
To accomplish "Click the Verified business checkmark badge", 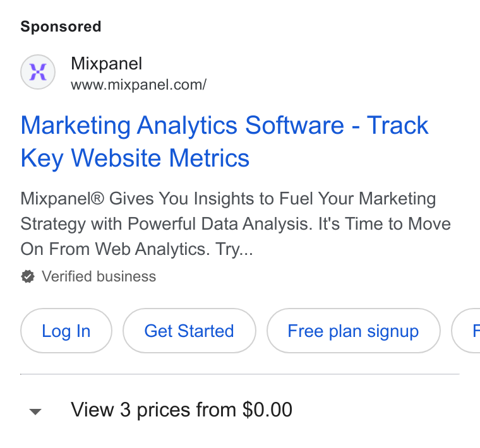I will tap(28, 277).
